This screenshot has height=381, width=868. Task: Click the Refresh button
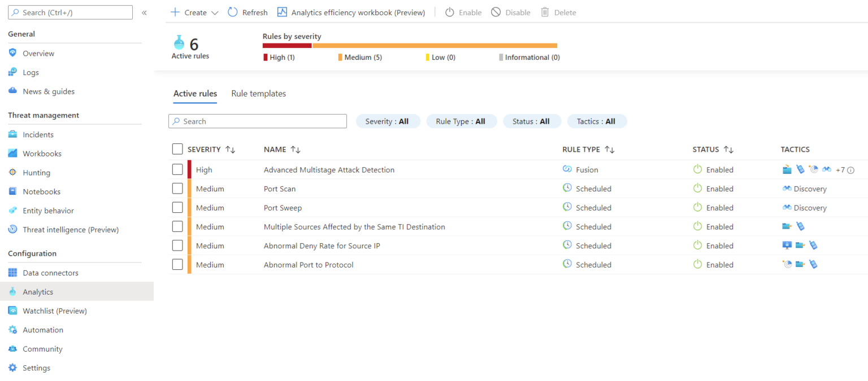coord(248,12)
